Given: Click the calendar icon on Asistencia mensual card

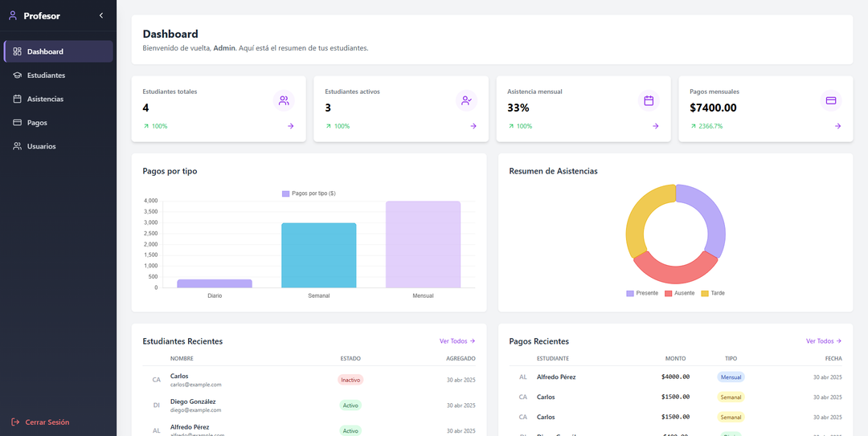Looking at the screenshot, I should [649, 100].
